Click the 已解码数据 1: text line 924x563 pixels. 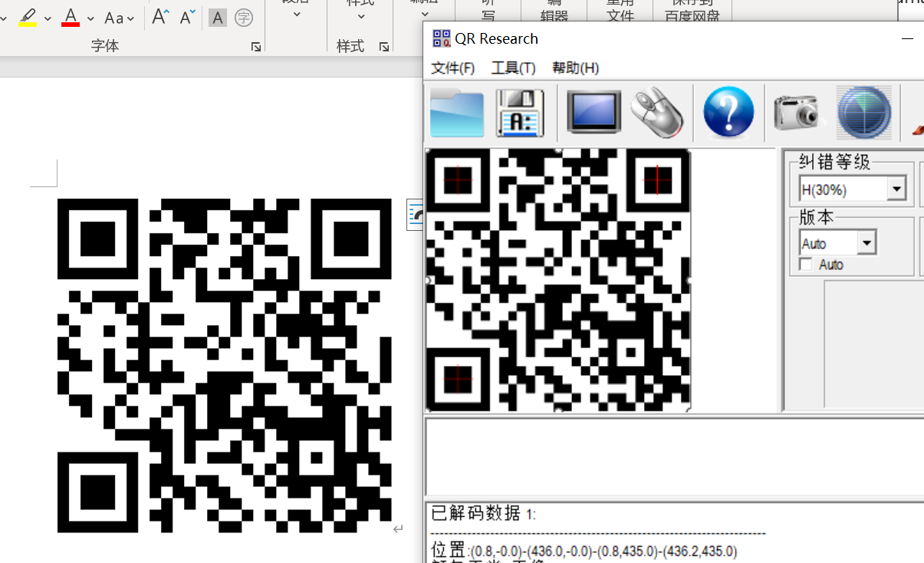click(x=484, y=513)
